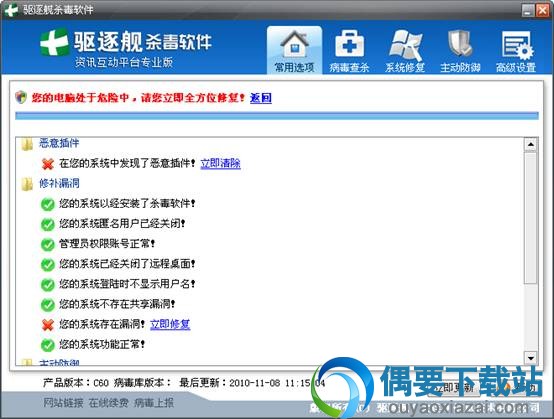Open the 病毒上报 footer link

click(154, 402)
